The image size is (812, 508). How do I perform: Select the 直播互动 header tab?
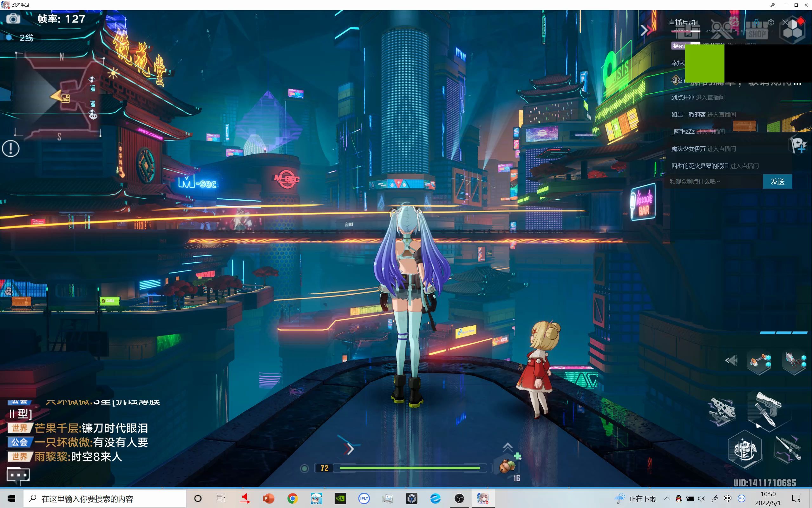click(x=682, y=22)
